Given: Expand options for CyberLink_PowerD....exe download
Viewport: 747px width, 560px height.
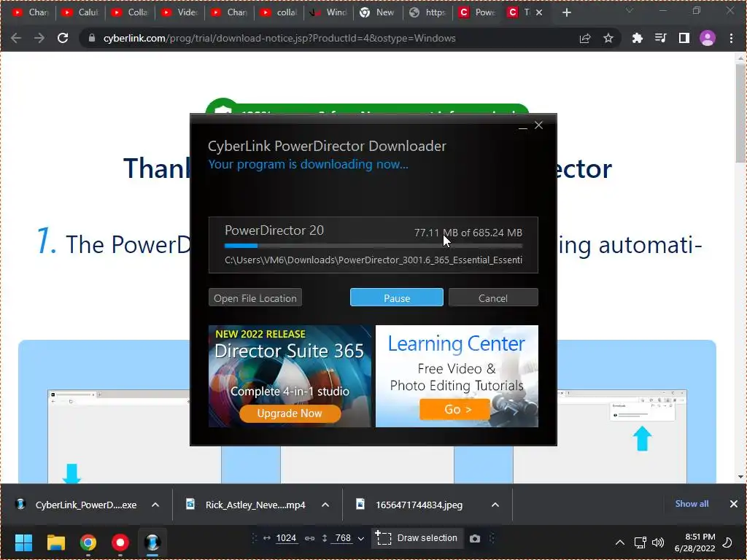Looking at the screenshot, I should tap(155, 505).
